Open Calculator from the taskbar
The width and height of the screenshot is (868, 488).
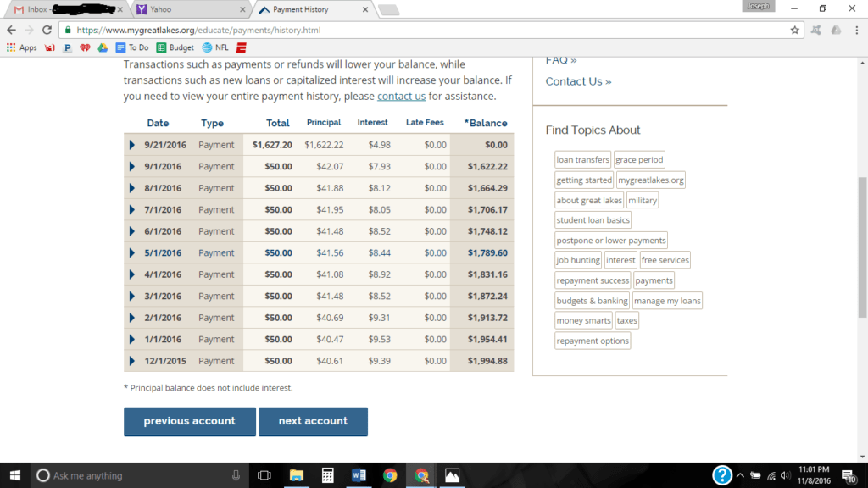(x=327, y=476)
